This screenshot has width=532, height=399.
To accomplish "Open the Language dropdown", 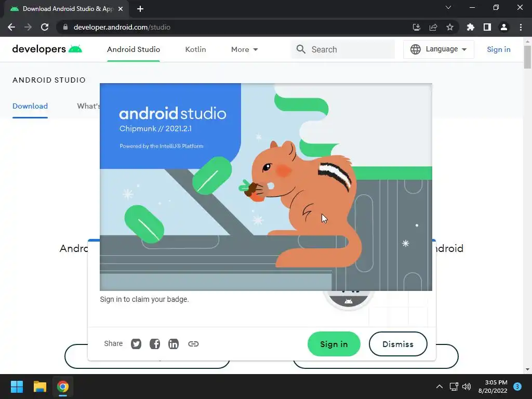I will point(438,49).
